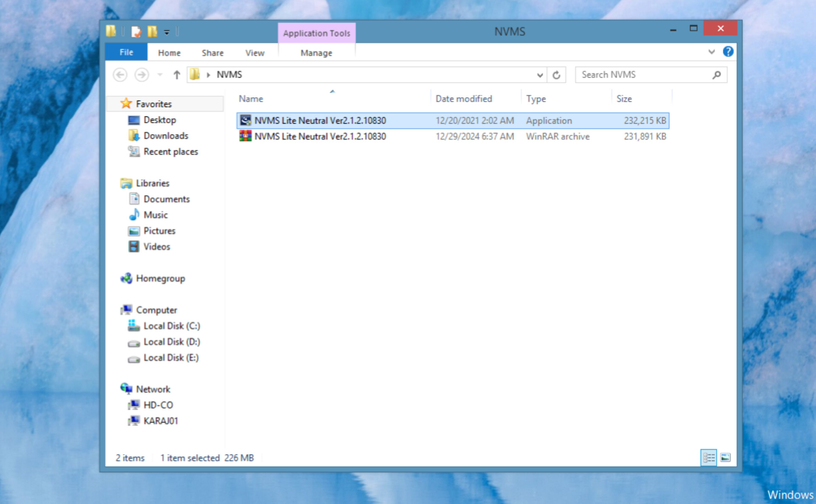
Task: Select the NVMS Lite Application executable
Action: click(320, 121)
